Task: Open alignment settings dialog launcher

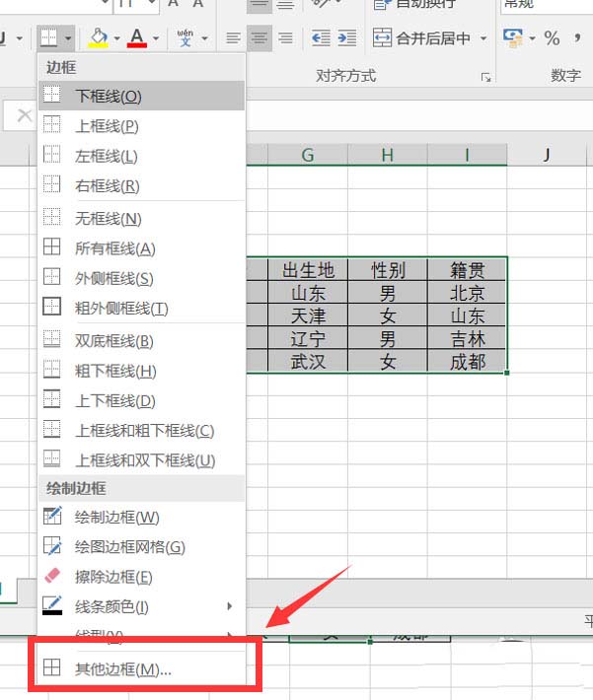Action: (485, 77)
